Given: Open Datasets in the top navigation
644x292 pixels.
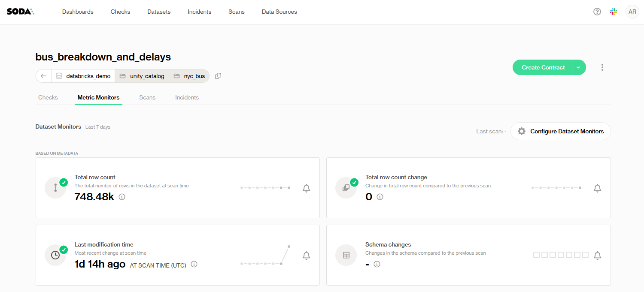Looking at the screenshot, I should tap(159, 12).
